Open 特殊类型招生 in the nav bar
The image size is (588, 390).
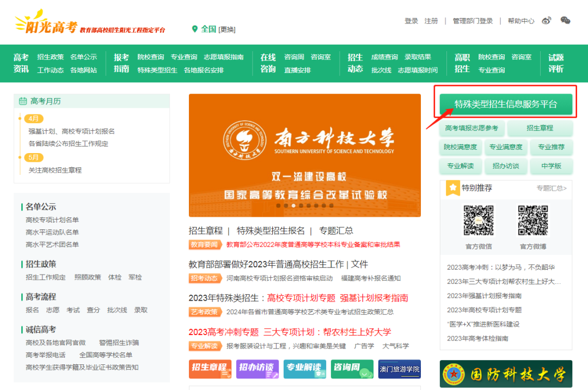pos(157,70)
